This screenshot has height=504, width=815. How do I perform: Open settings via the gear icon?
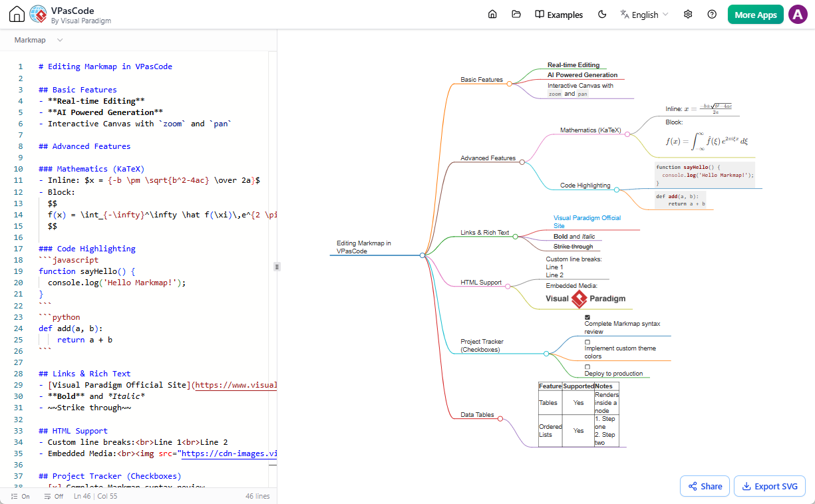688,15
